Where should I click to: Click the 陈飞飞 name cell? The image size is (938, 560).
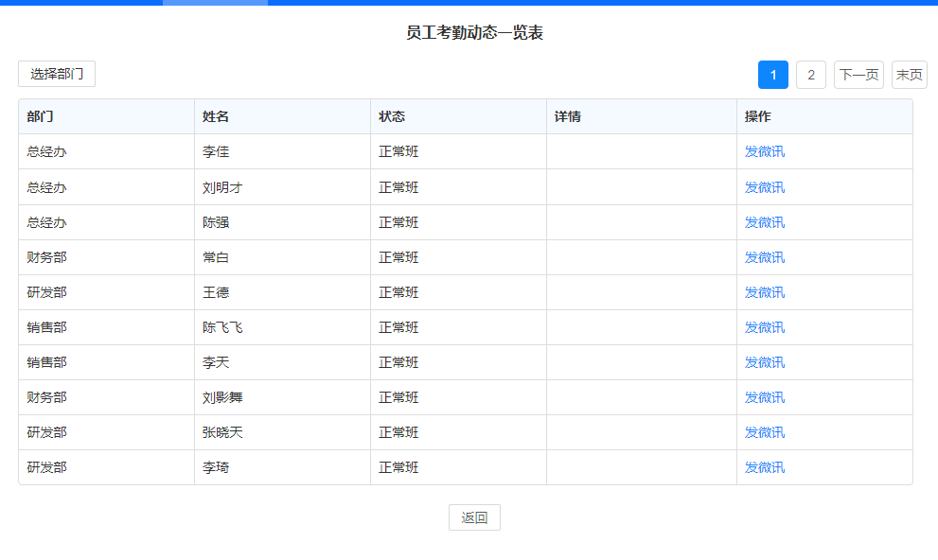[x=222, y=327]
